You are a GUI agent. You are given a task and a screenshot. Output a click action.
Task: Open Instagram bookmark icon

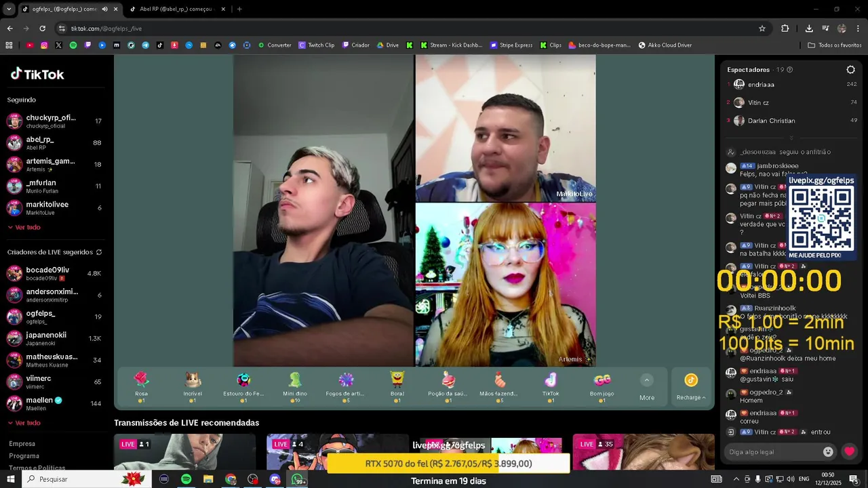pyautogui.click(x=44, y=45)
